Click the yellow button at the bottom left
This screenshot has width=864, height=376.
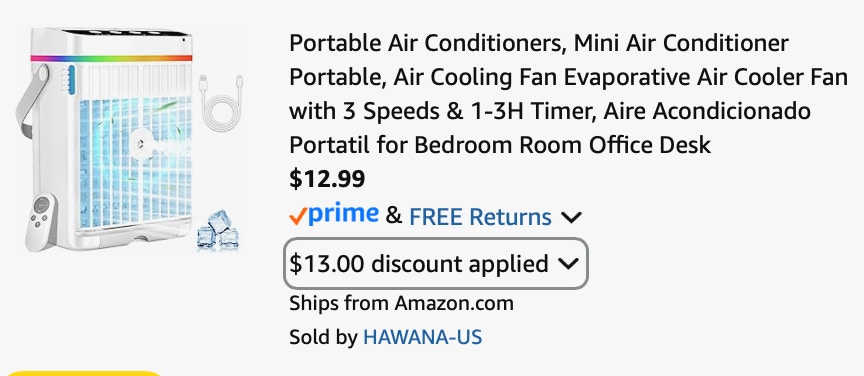(84, 373)
